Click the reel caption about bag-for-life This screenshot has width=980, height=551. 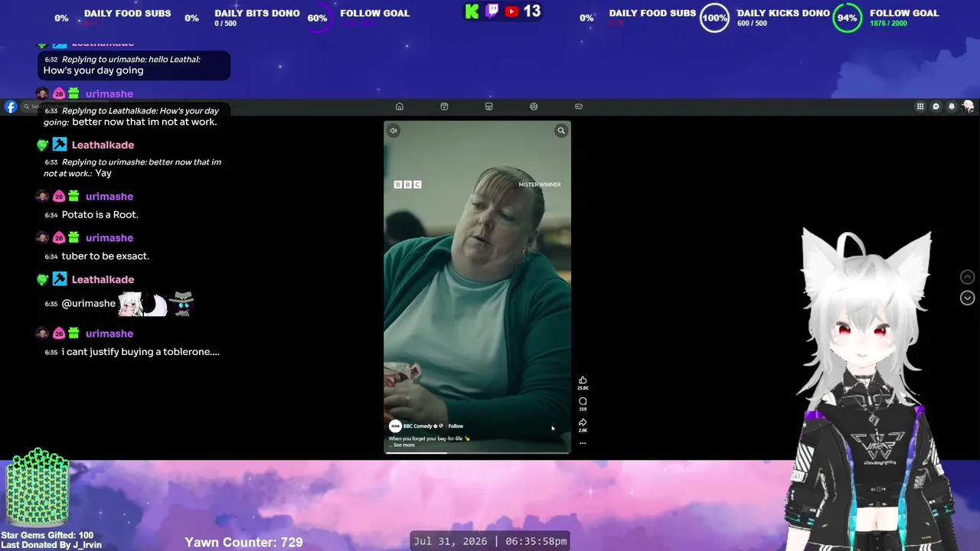click(429, 439)
